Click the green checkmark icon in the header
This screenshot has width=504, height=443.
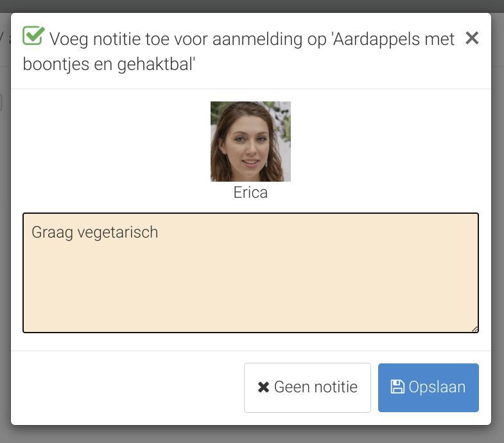33,35
